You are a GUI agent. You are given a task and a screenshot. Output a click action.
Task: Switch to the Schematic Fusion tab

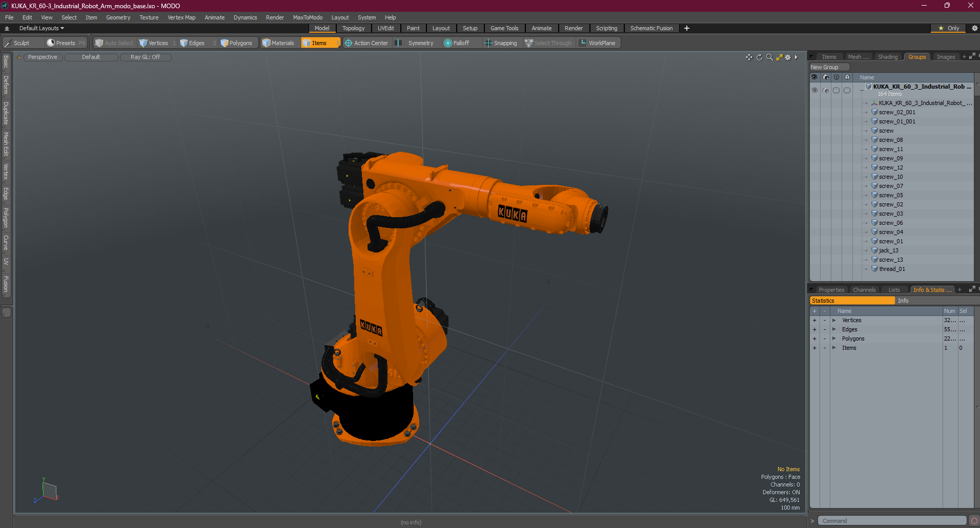tap(651, 28)
